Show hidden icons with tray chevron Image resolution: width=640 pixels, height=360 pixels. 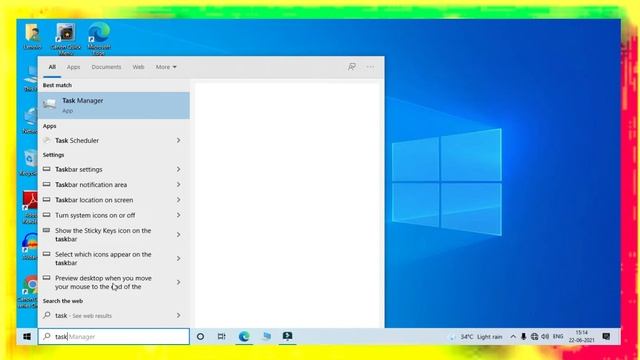coord(513,337)
